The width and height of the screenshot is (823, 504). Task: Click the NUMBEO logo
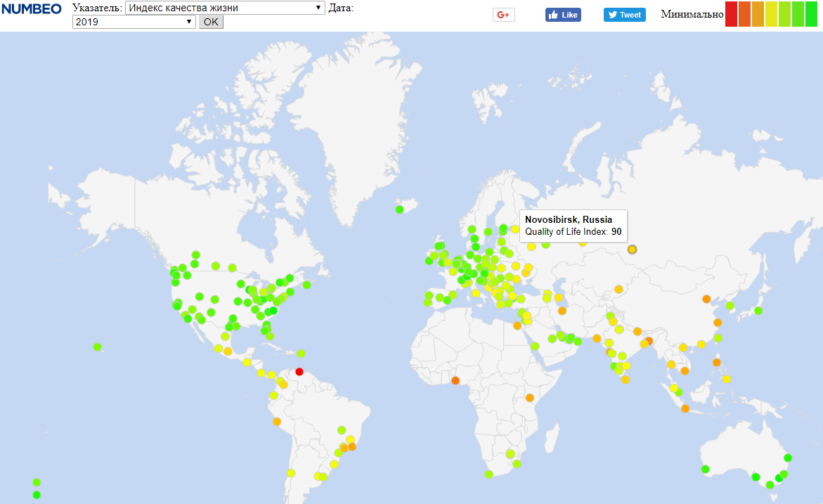point(32,8)
